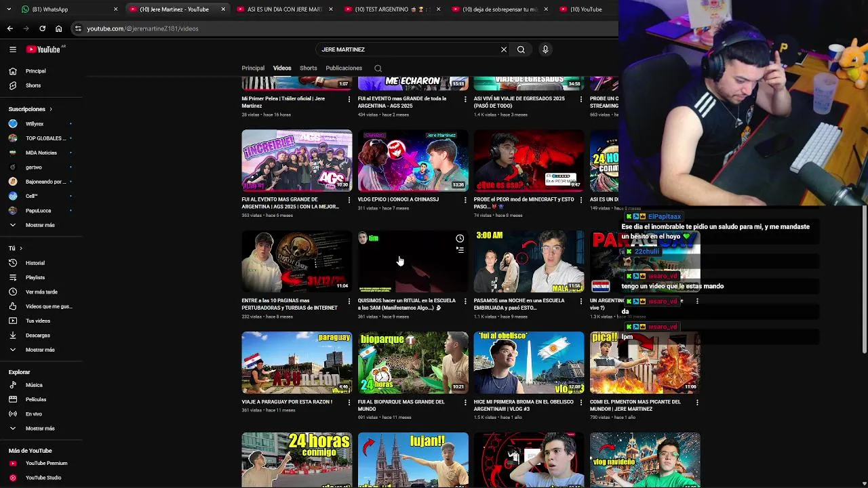The height and width of the screenshot is (488, 868).
Task: Open options menu for Mi Primer Pelea video
Action: (349, 99)
